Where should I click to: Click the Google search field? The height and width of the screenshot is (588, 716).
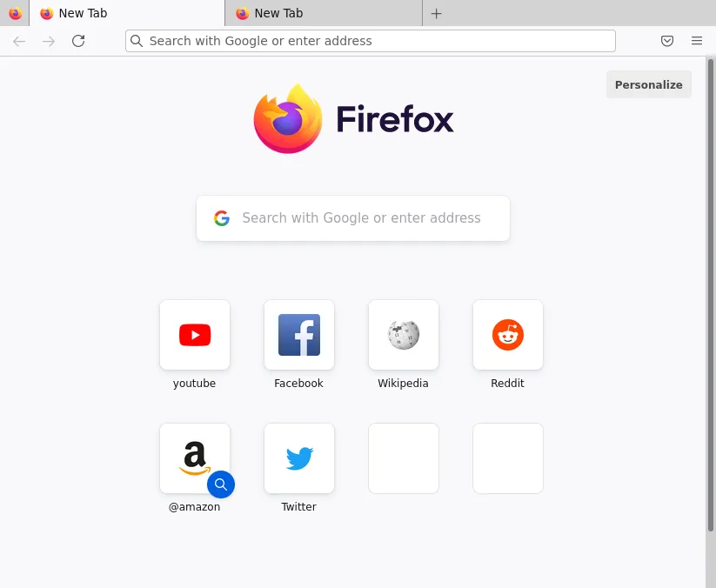pos(352,217)
